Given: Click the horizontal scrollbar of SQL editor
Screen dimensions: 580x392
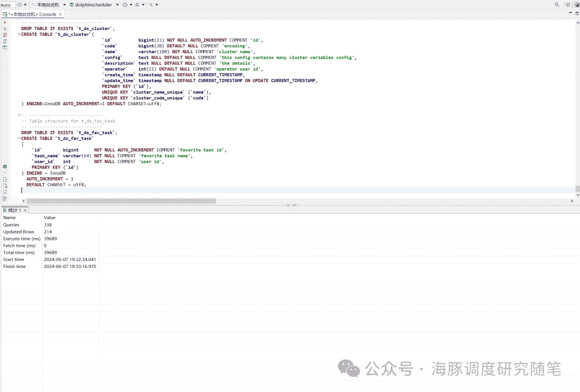Looking at the screenshot, I should click(x=121, y=201).
